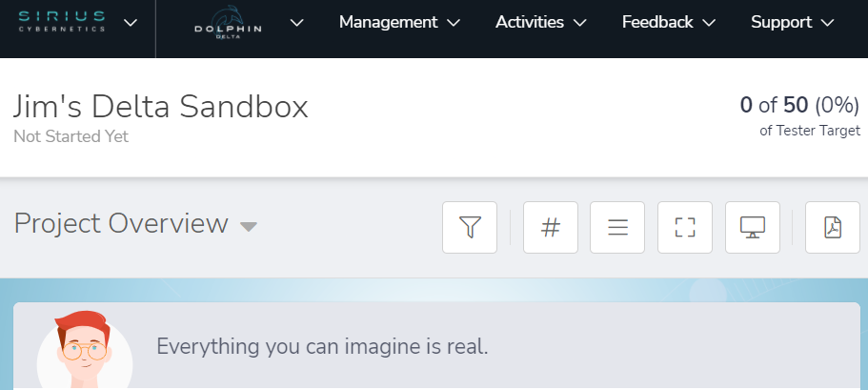Open the Management menu
The height and width of the screenshot is (390, 868).
[x=399, y=22]
